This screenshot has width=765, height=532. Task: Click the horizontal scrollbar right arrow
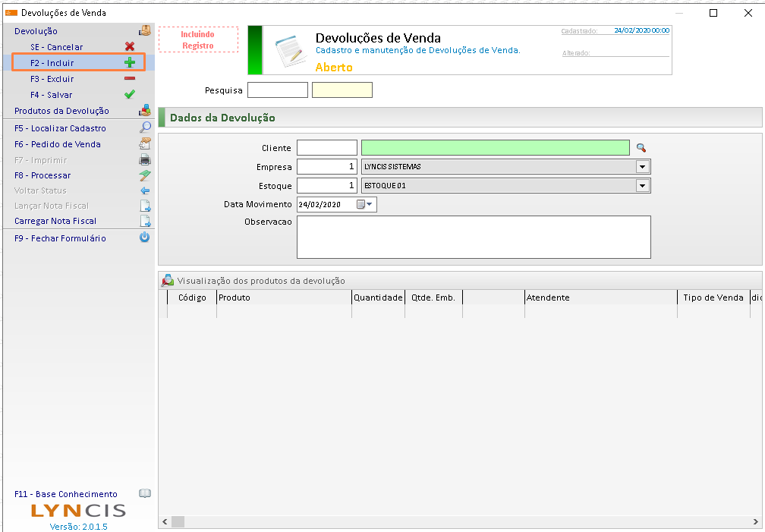[x=755, y=521]
